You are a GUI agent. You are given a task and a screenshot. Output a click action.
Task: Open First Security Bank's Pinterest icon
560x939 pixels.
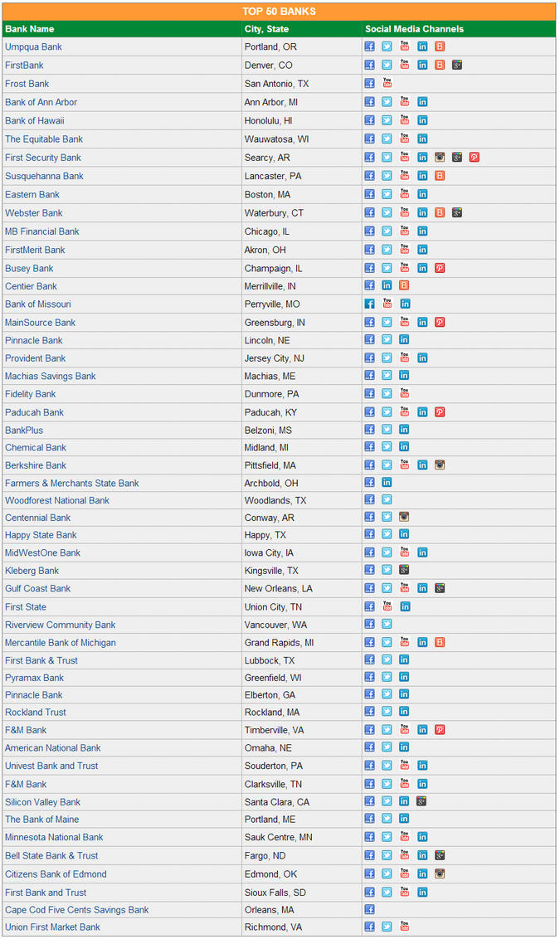pos(475,157)
